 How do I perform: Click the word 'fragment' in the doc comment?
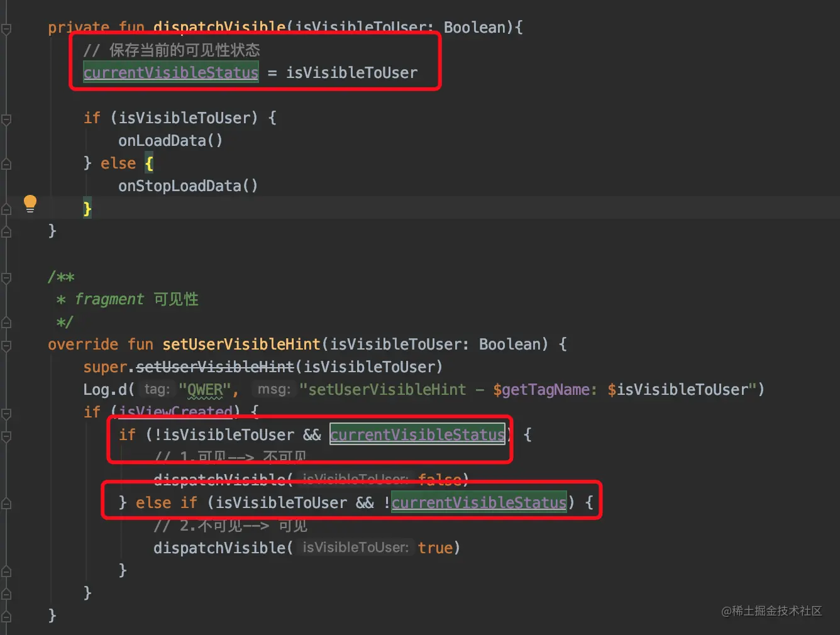pos(109,299)
